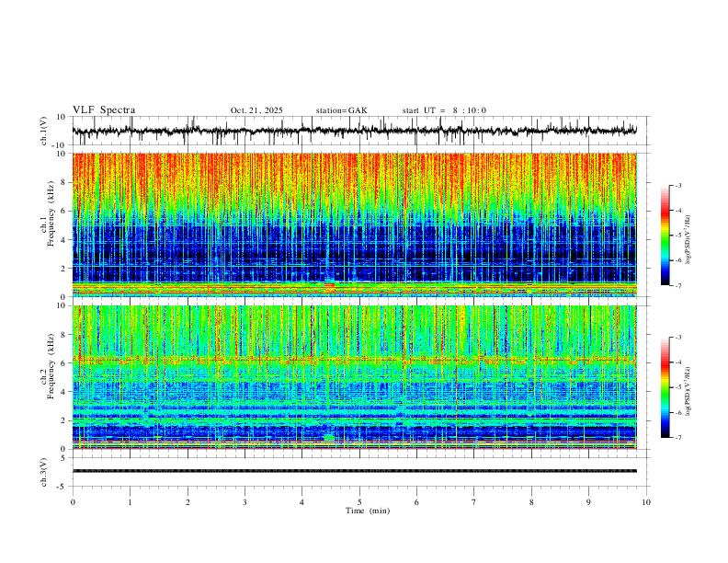This screenshot has height=563, width=728.
Task: Click time axis tick label '0'
Action: [73, 502]
